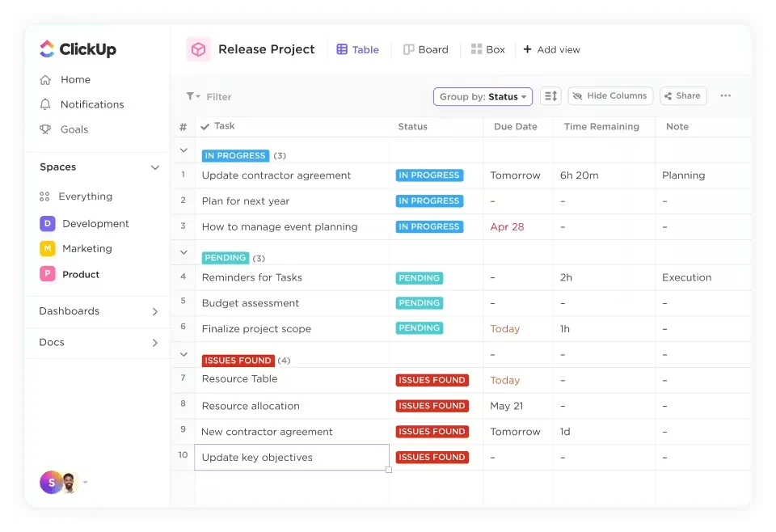Screen dimensions: 776x532
Task: Click status badge of Resource allocation
Action: coord(432,406)
